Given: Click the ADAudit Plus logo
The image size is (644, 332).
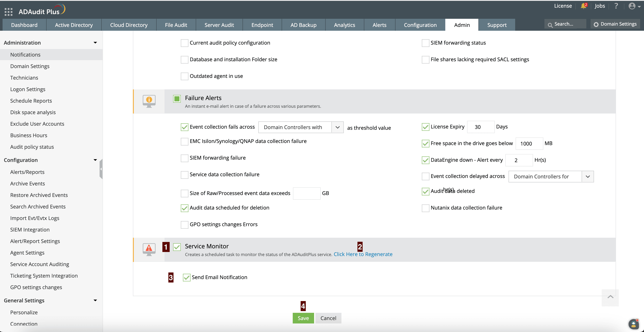Looking at the screenshot, I should click(x=42, y=10).
